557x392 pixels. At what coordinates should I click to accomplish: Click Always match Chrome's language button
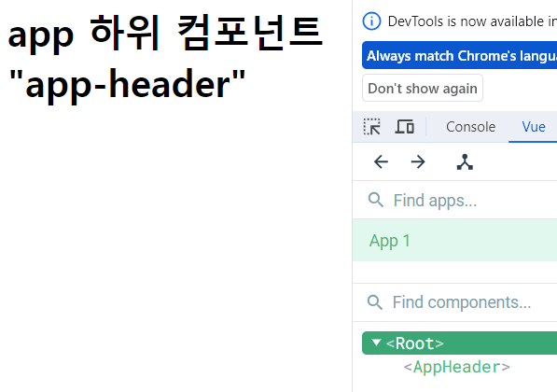point(460,55)
